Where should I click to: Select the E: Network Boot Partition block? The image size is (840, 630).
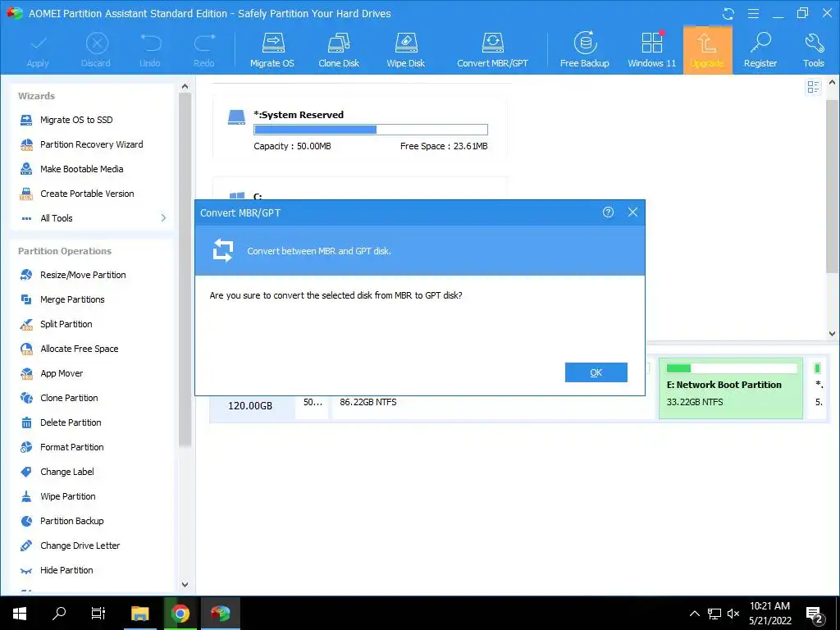731,388
